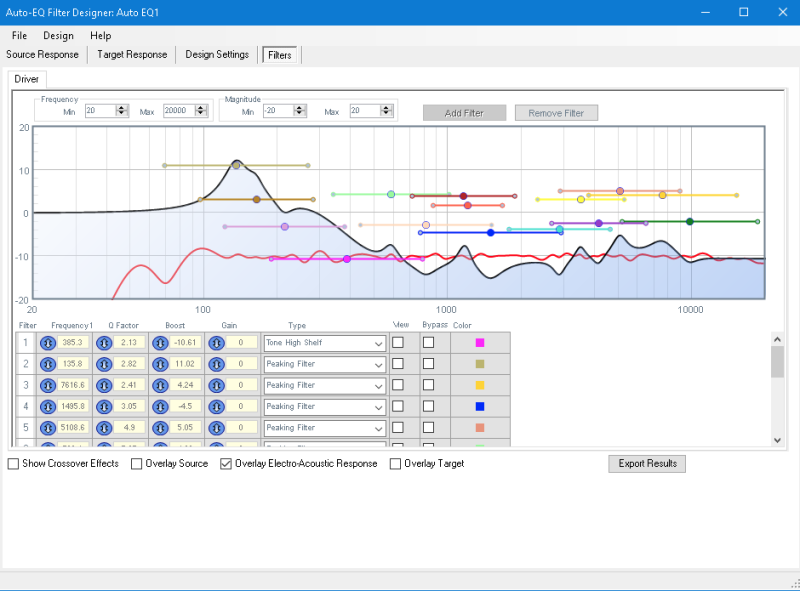
Task: Step the Frequency Max value spinner
Action: pyautogui.click(x=201, y=110)
